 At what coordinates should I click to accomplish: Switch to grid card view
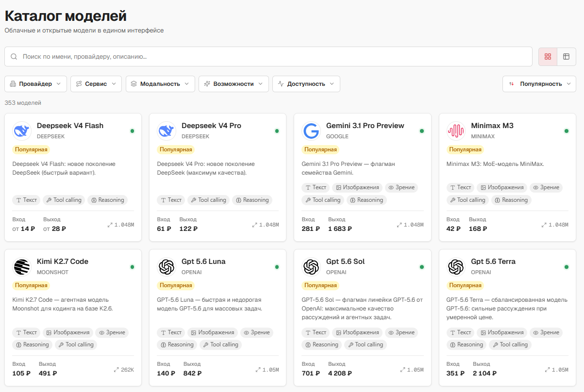548,57
